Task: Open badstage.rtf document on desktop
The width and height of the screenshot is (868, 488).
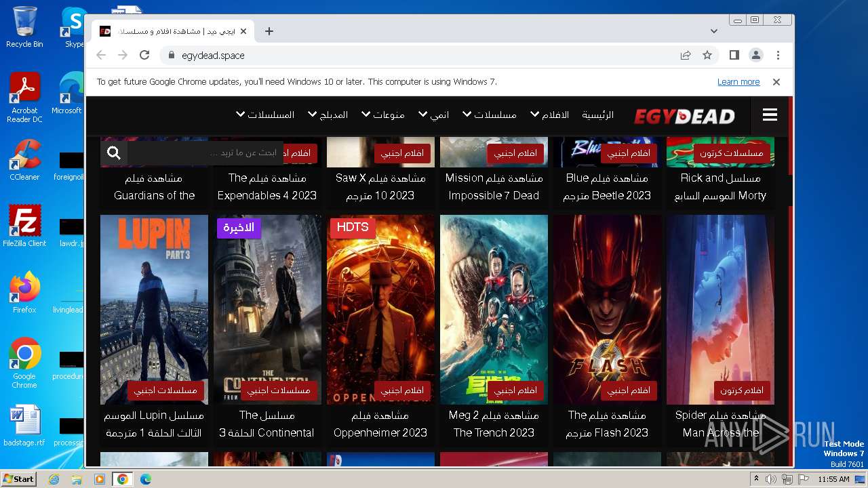Action: click(24, 426)
